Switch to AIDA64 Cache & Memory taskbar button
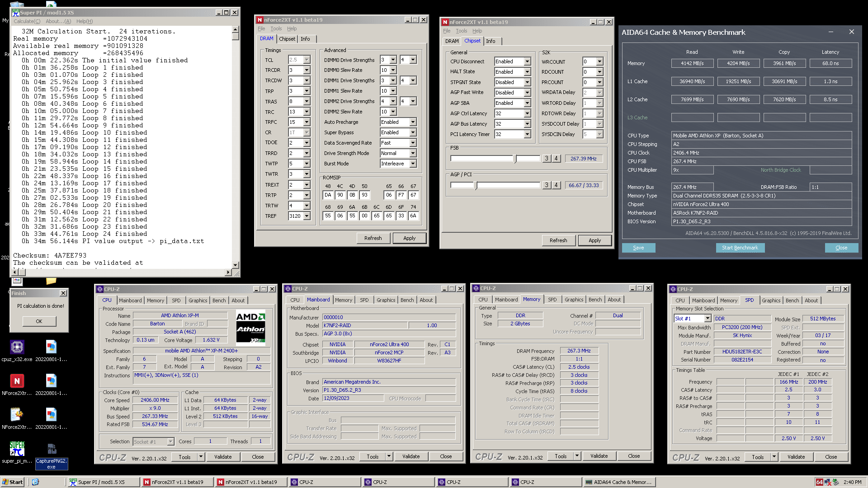The image size is (868, 488). 618,482
